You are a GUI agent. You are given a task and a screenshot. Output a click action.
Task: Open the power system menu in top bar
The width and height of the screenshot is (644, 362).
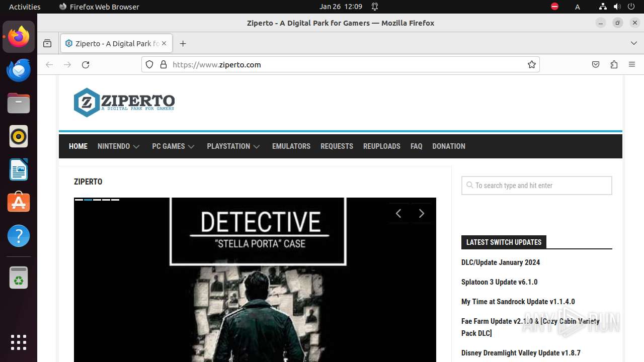[x=631, y=7]
